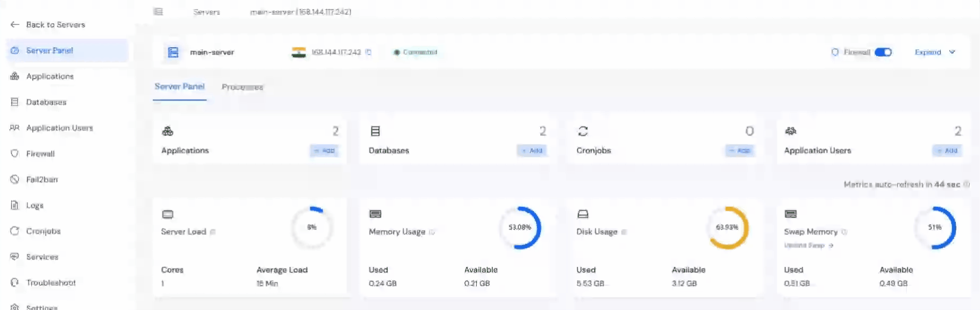
Task: Click the Back to Servers arrow icon
Action: (15, 25)
